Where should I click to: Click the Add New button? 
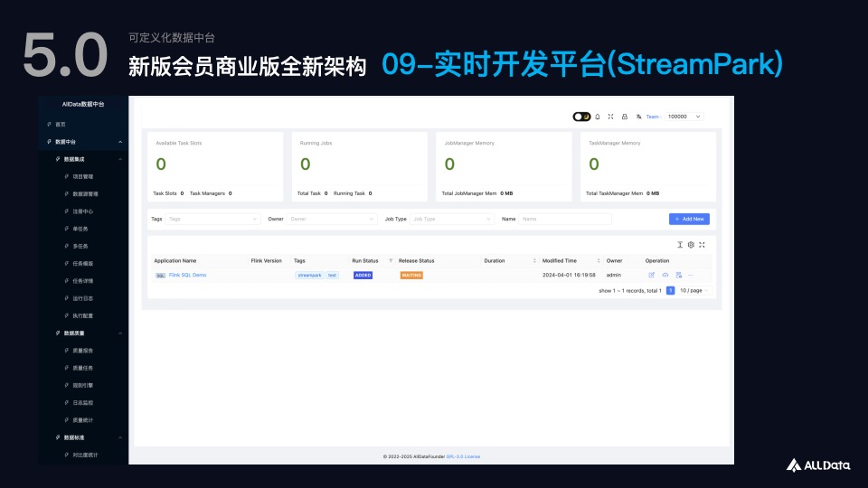[689, 219]
